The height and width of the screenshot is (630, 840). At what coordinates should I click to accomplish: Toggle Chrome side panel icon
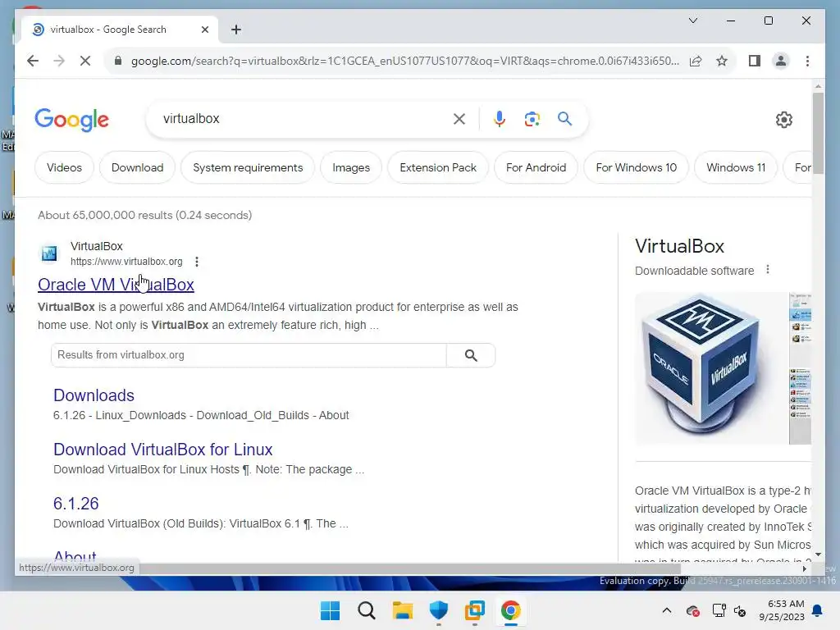click(755, 61)
